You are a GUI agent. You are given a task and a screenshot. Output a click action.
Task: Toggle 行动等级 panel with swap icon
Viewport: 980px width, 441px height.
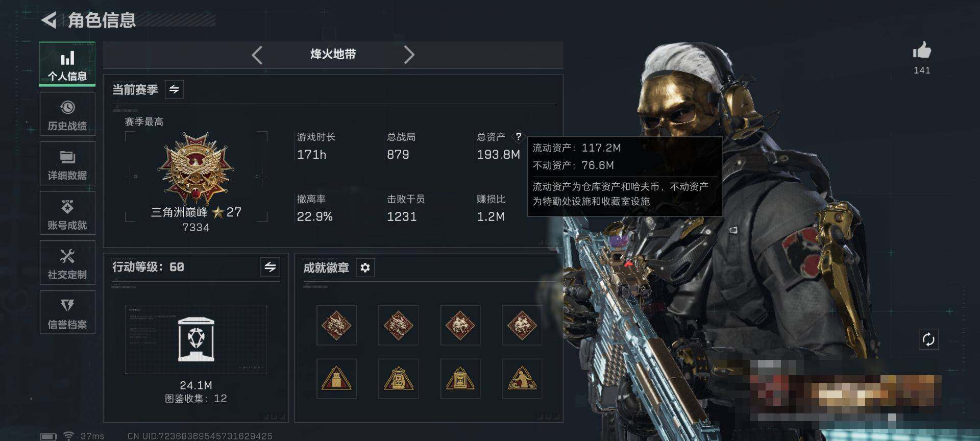point(270,267)
